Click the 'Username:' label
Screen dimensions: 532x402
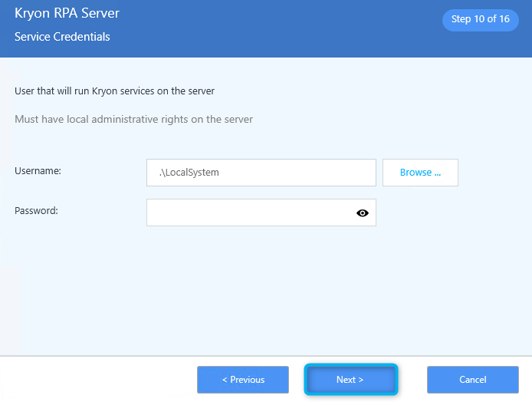click(38, 171)
